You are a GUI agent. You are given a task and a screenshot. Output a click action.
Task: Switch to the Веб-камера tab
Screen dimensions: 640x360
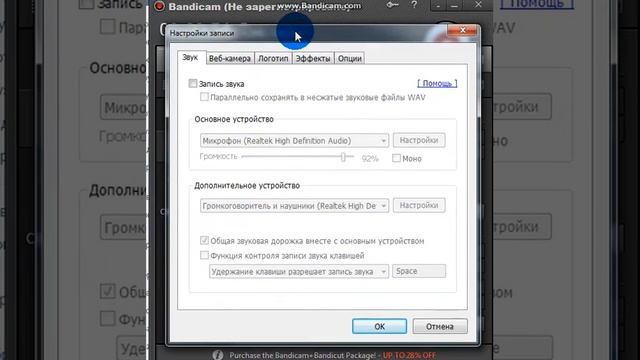(x=230, y=58)
